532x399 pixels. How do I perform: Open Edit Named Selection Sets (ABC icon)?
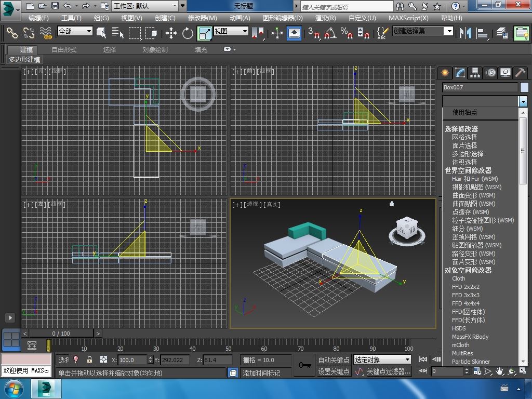(382, 33)
